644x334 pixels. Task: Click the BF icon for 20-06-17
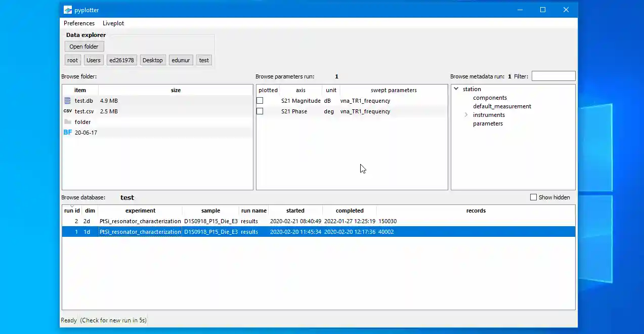(68, 133)
